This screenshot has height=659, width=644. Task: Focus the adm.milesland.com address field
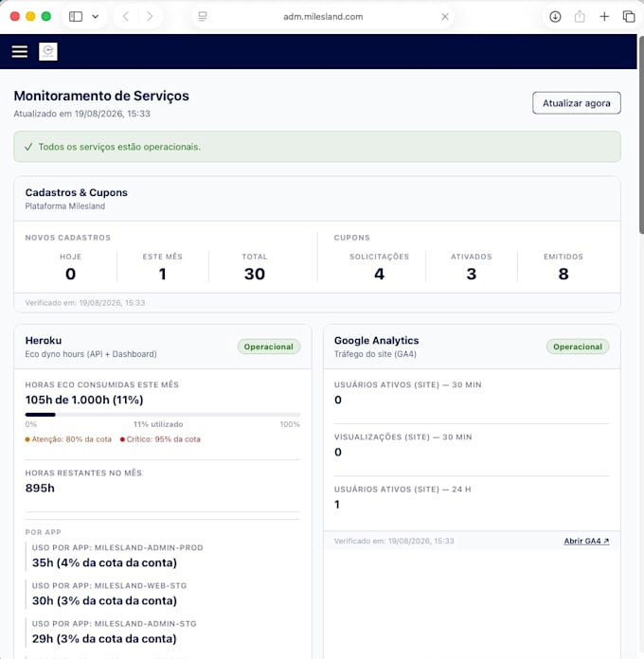click(323, 16)
